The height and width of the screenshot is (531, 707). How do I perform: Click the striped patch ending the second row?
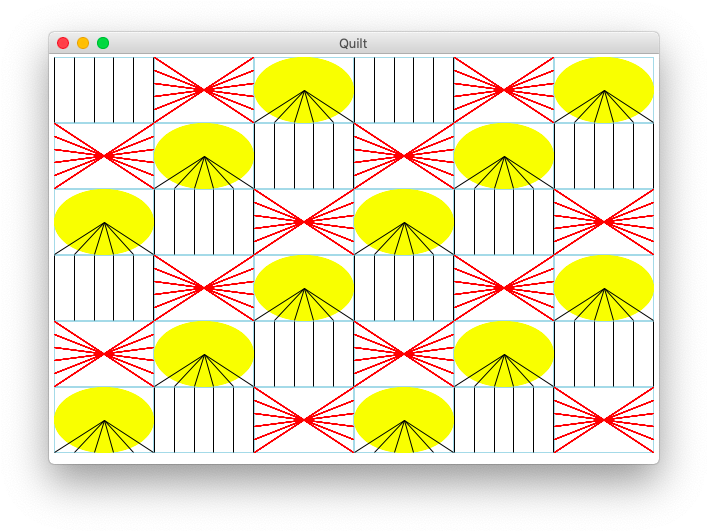pyautogui.click(x=604, y=156)
